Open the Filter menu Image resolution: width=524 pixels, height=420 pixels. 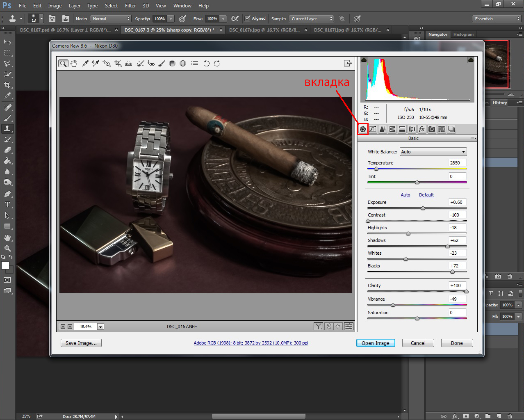(x=130, y=6)
